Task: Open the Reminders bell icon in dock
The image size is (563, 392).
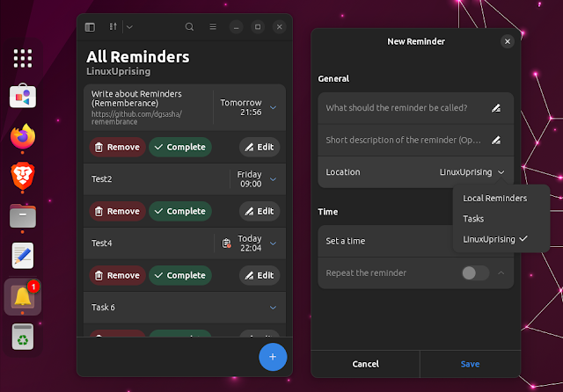Action: (23, 296)
